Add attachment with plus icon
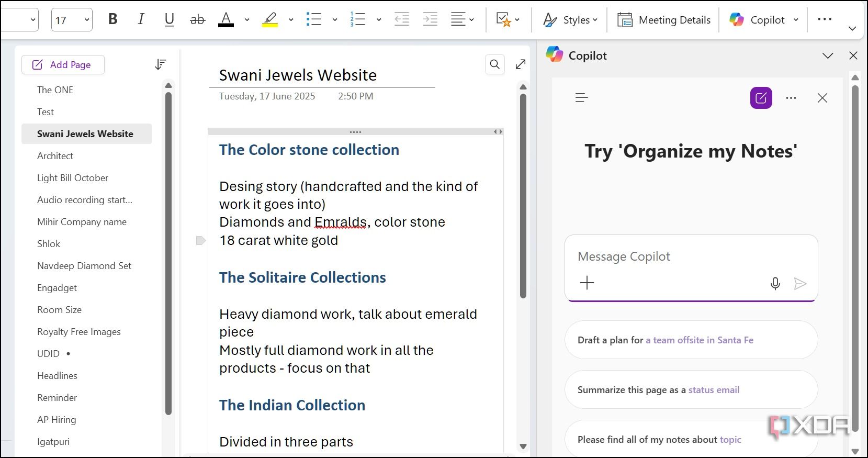This screenshot has height=458, width=868. 587,283
